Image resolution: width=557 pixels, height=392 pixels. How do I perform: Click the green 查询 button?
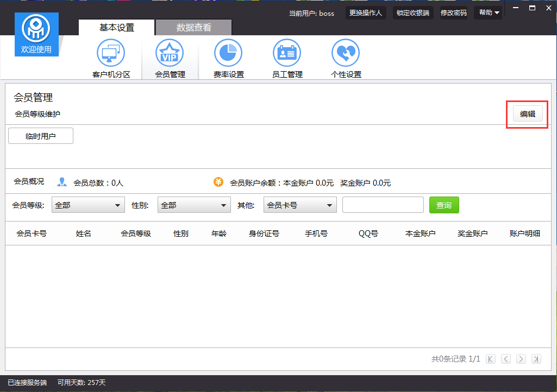tap(444, 205)
